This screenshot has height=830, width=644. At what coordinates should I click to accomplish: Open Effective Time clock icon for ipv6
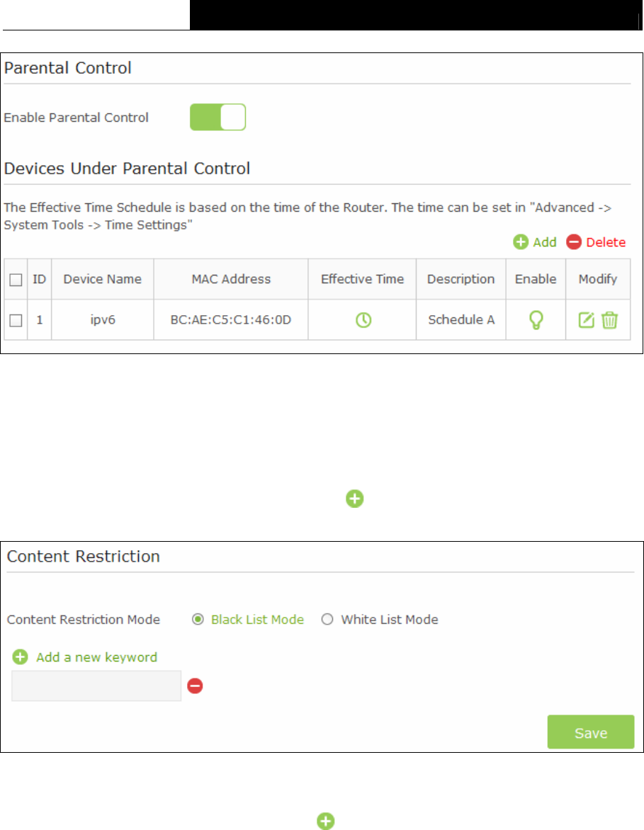coord(363,319)
